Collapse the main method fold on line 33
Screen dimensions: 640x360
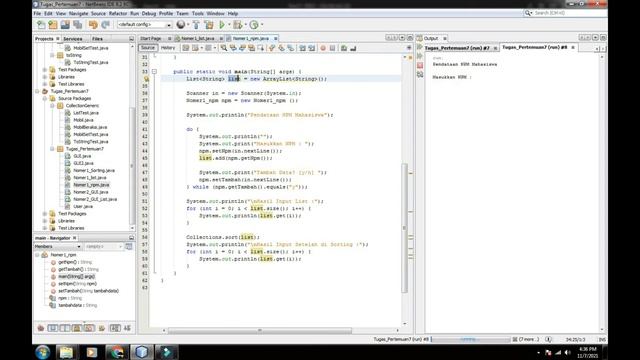[x=154, y=71]
